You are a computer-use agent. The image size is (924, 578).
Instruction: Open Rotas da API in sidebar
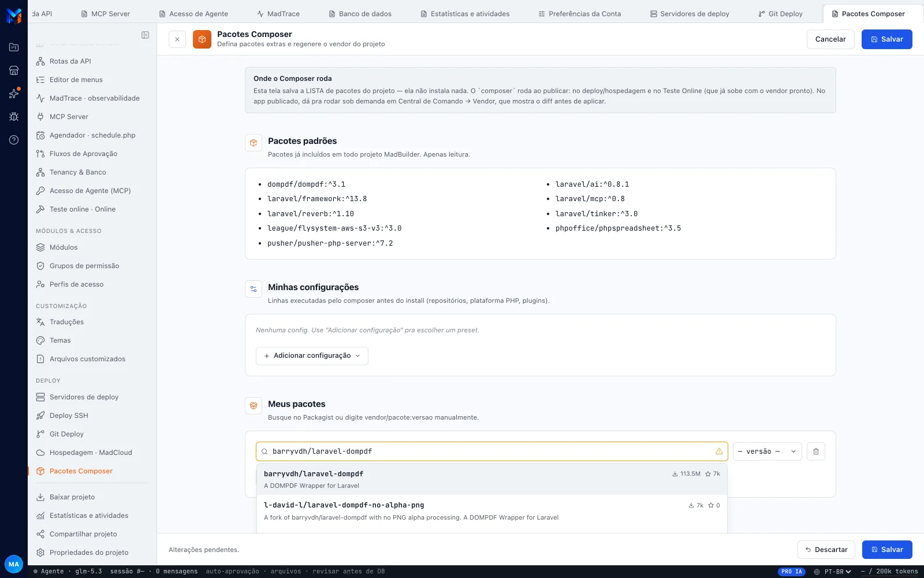point(70,61)
